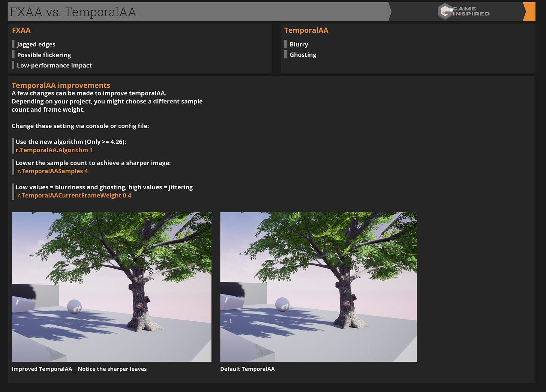Viewport: 546px width, 392px height.
Task: Click the Default TemporalAA caption text
Action: 247,369
